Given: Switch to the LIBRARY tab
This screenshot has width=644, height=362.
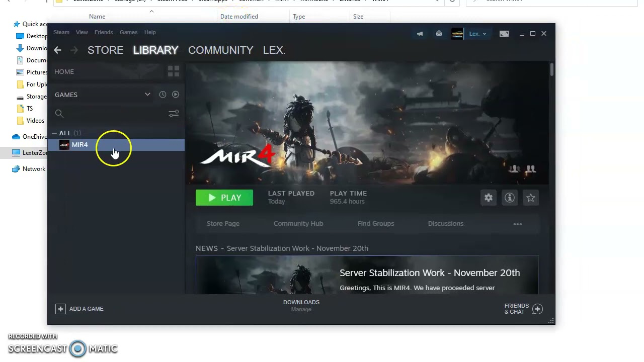Looking at the screenshot, I should (x=155, y=50).
